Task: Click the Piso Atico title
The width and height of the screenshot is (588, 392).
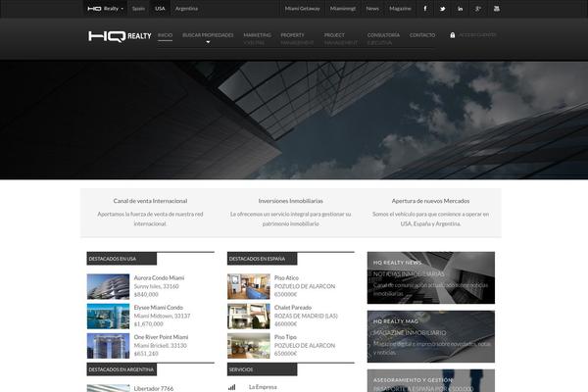Action: pyautogui.click(x=286, y=278)
